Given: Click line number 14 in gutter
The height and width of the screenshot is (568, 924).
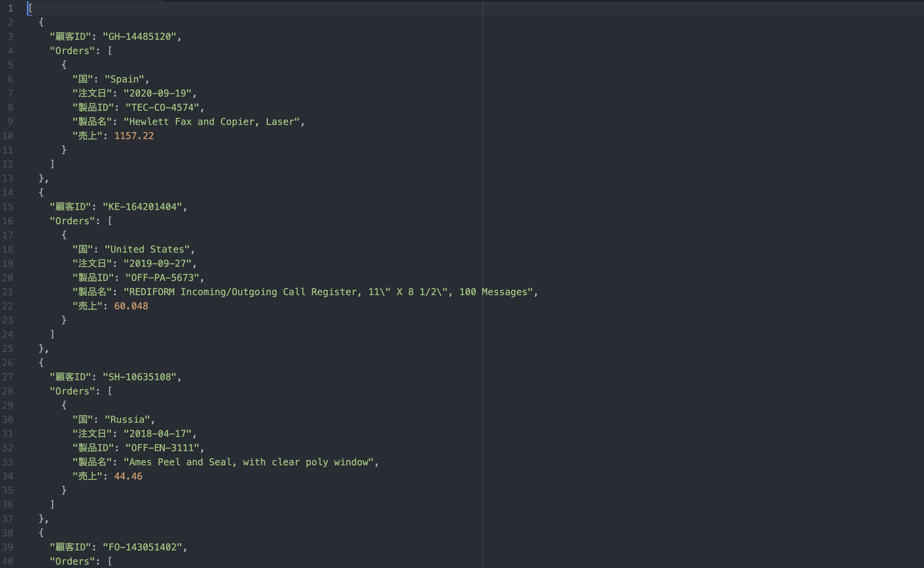Looking at the screenshot, I should 7,193.
